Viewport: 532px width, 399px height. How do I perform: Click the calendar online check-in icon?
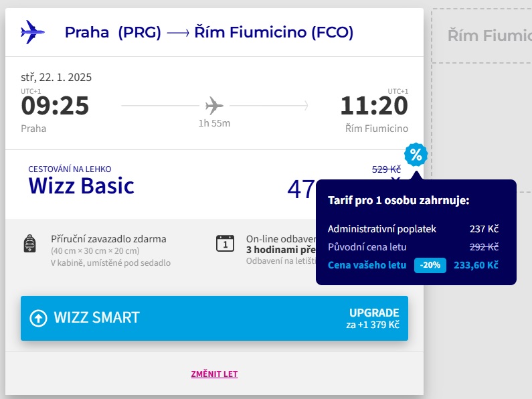[x=226, y=243]
